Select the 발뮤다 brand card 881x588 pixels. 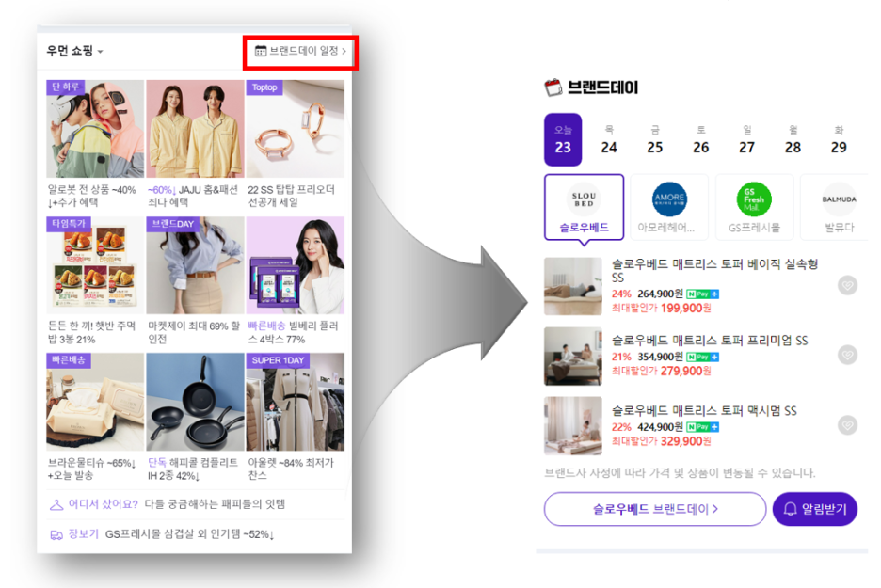[x=836, y=207]
